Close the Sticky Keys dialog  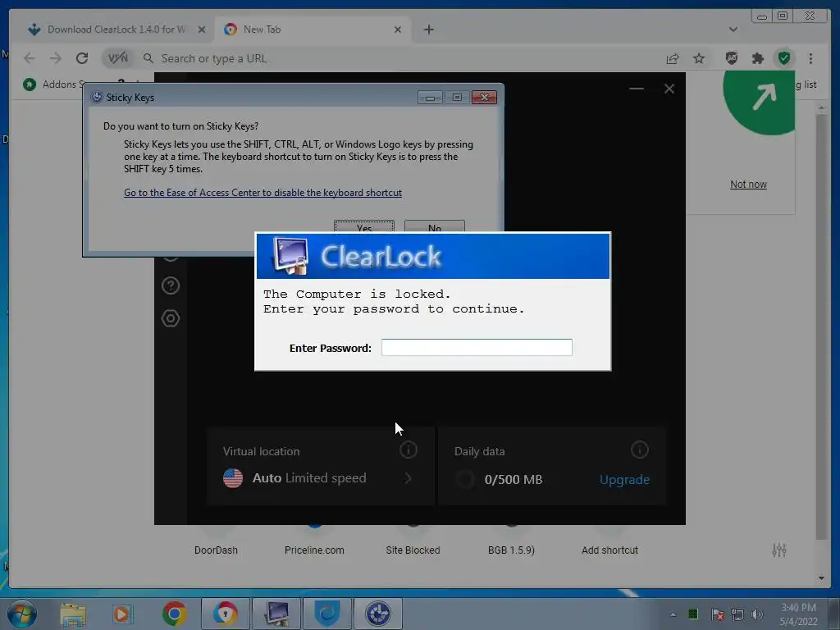[x=484, y=97]
